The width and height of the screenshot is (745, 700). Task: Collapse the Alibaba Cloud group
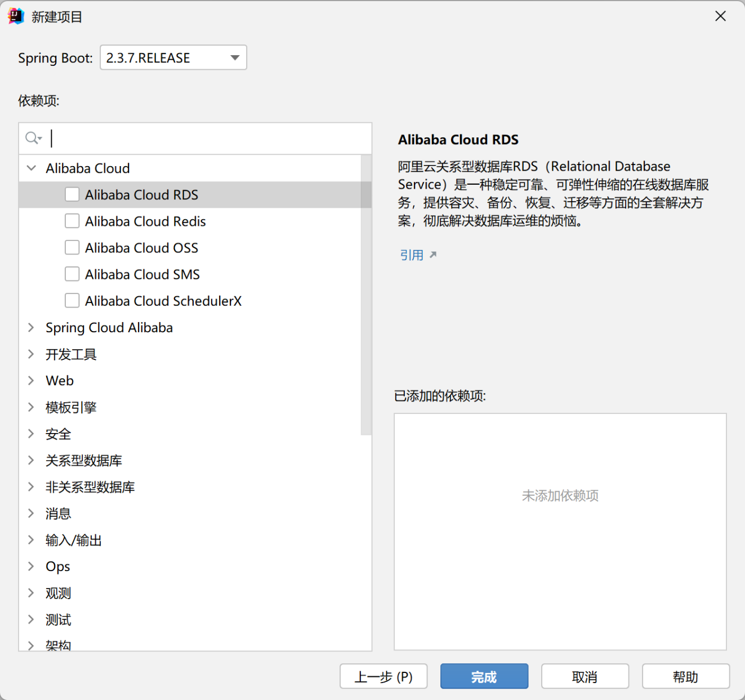pyautogui.click(x=32, y=168)
